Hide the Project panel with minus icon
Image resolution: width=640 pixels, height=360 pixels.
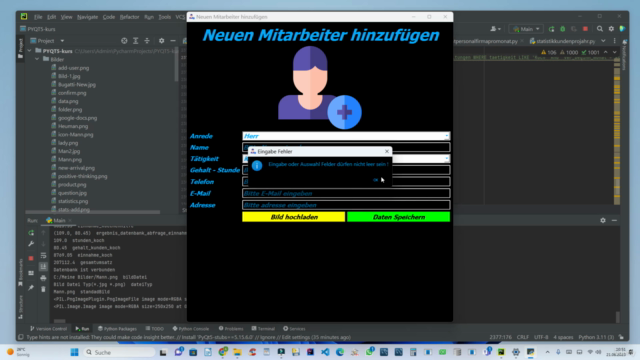pos(173,41)
